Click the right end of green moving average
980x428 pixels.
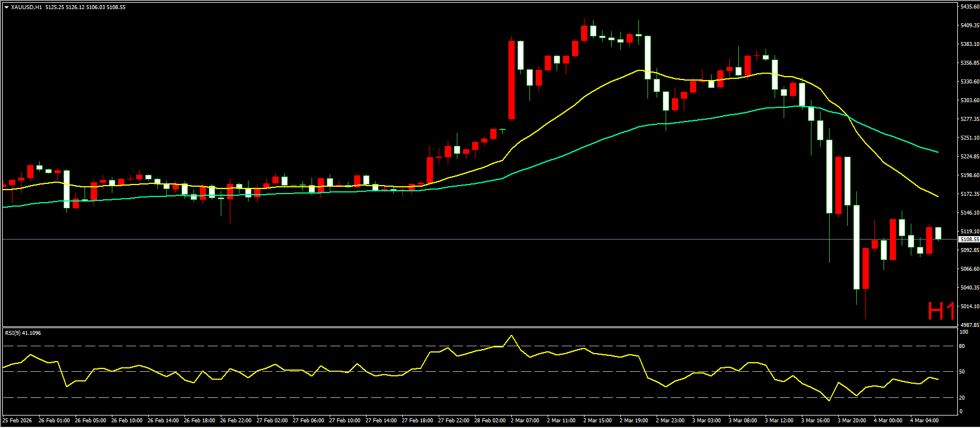pyautogui.click(x=937, y=152)
